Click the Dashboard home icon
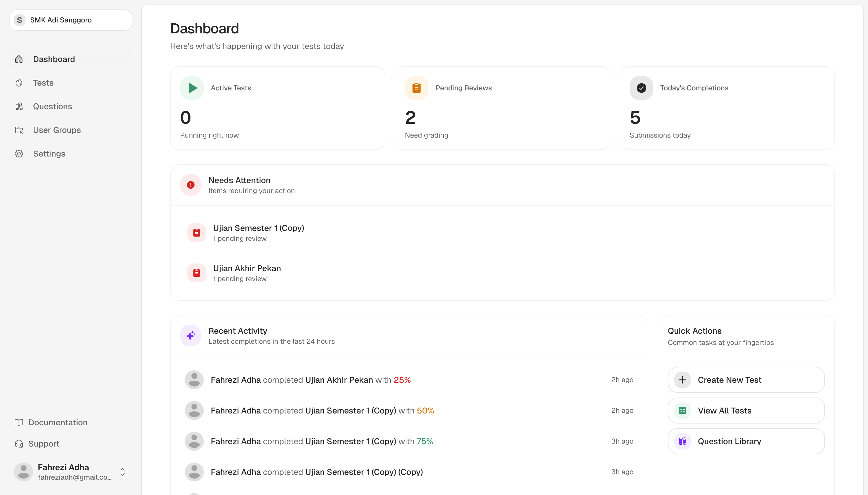This screenshot has width=868, height=495. 19,59
